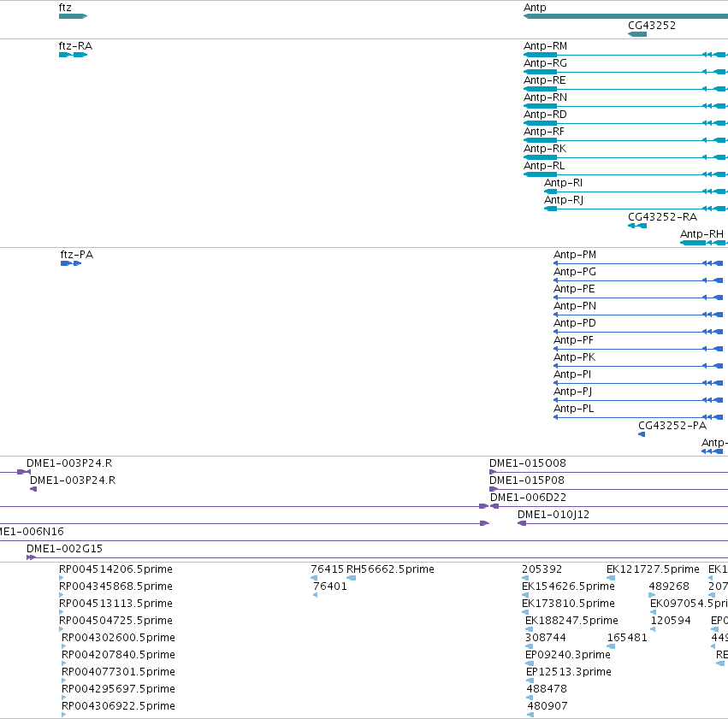The width and height of the screenshot is (728, 719).
Task: Click the Antp-RL transcript label
Action: pos(544,166)
